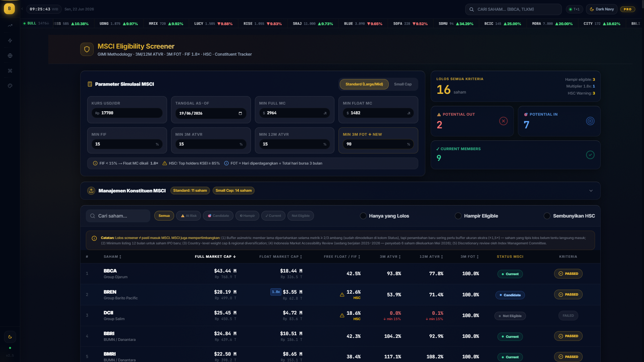Click the HSC warning triangle in DCII row
This screenshot has height=362, width=644.
(x=342, y=315)
